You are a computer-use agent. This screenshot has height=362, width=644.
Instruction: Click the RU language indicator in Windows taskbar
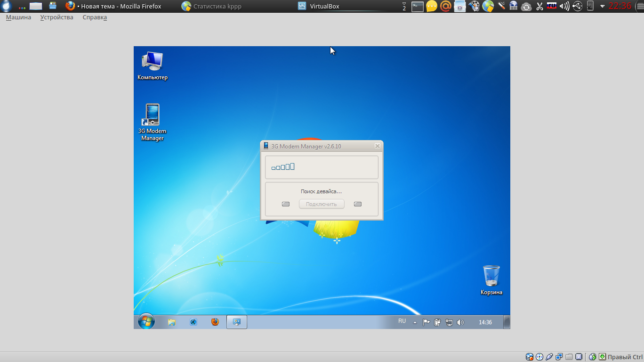tap(402, 321)
